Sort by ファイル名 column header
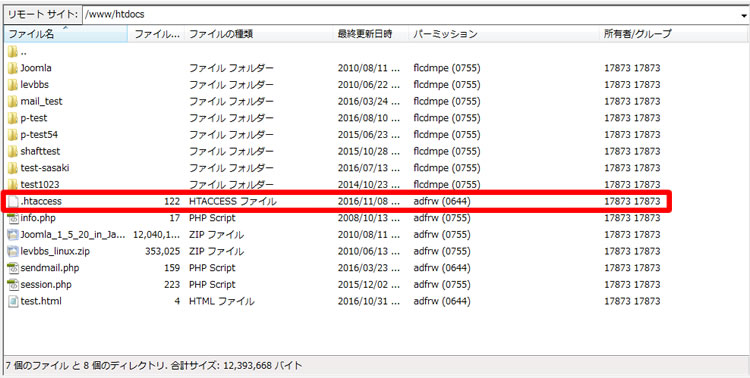Viewport: 750px width, 378px height. (66, 34)
